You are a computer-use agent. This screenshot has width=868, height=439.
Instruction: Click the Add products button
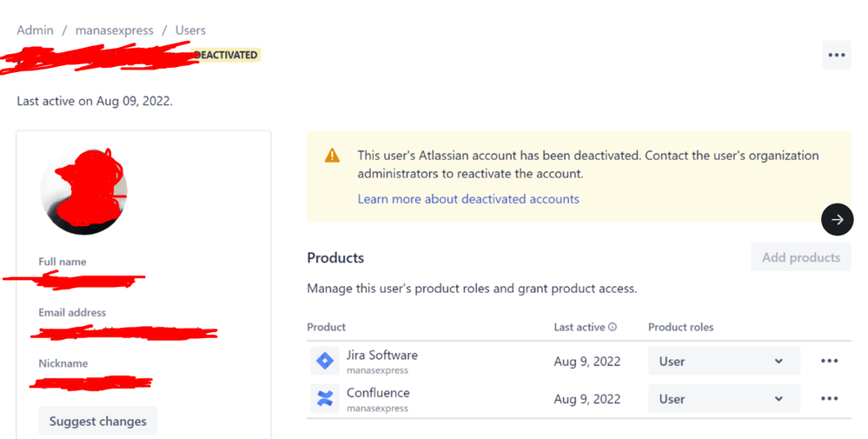click(801, 256)
